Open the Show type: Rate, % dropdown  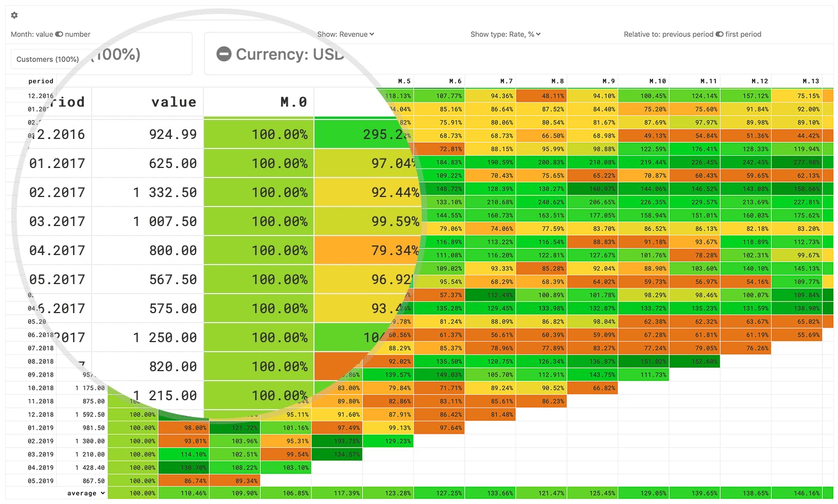505,34
